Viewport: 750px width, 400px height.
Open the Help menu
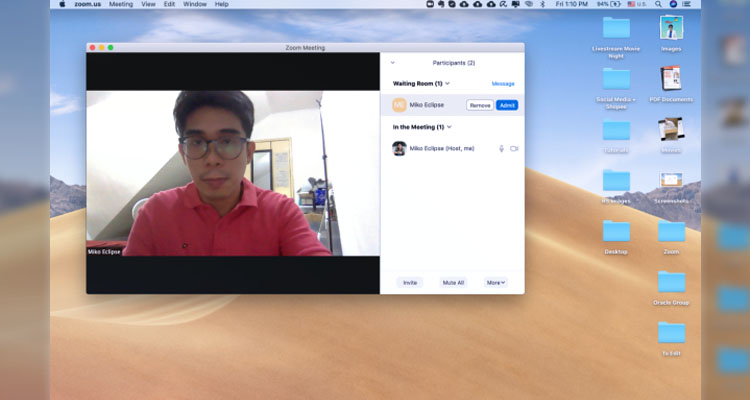coord(221,4)
